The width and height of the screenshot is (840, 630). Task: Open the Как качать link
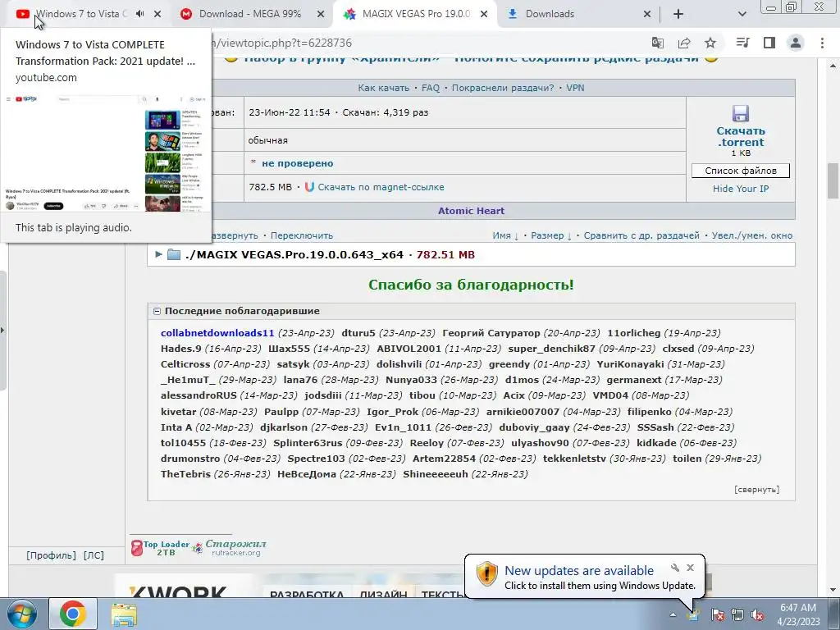point(384,88)
